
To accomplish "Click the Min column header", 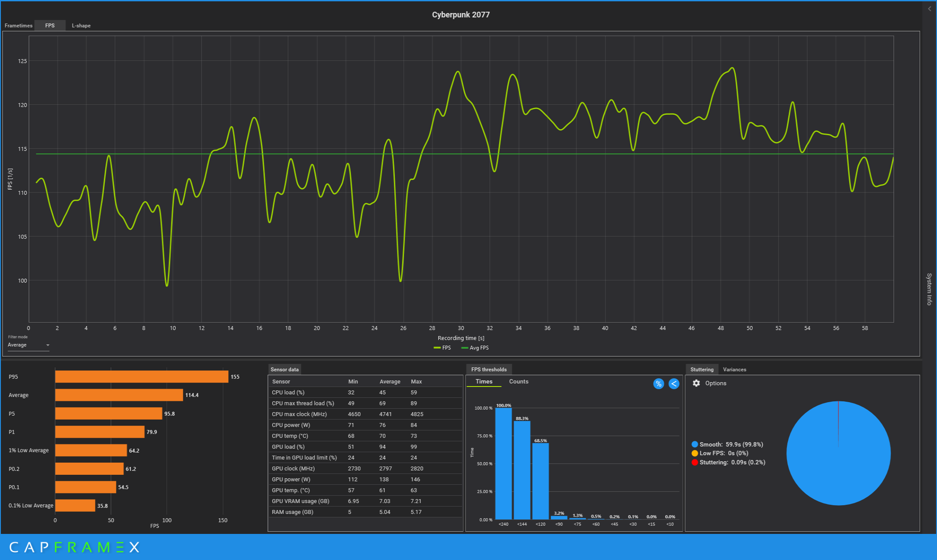I will [x=353, y=382].
